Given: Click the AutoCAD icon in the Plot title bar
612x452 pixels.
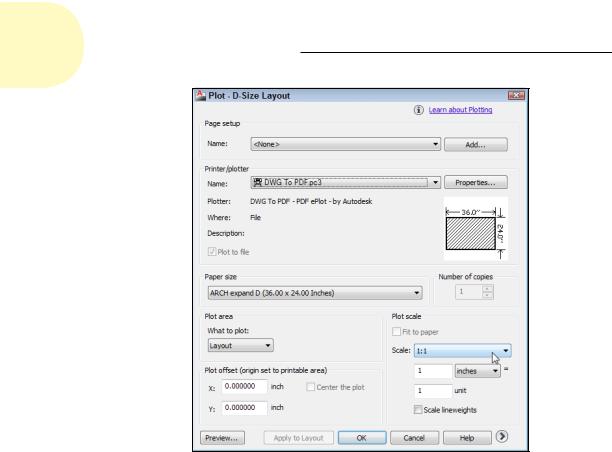Looking at the screenshot, I should point(200,95).
